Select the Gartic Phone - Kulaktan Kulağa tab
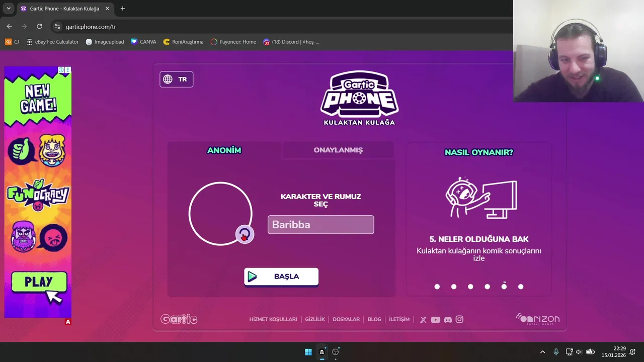 (64, 9)
